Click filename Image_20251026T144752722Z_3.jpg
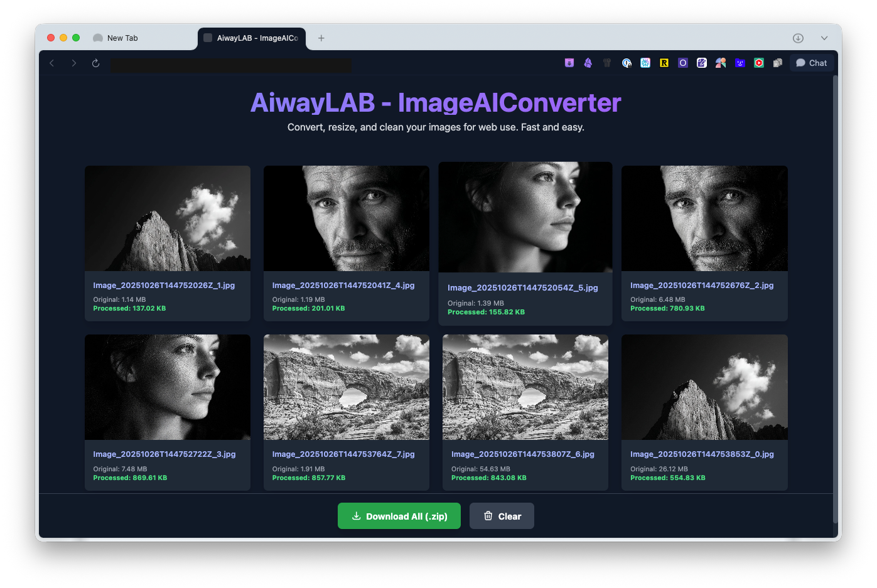Screen dimensions: 877x588 click(164, 454)
